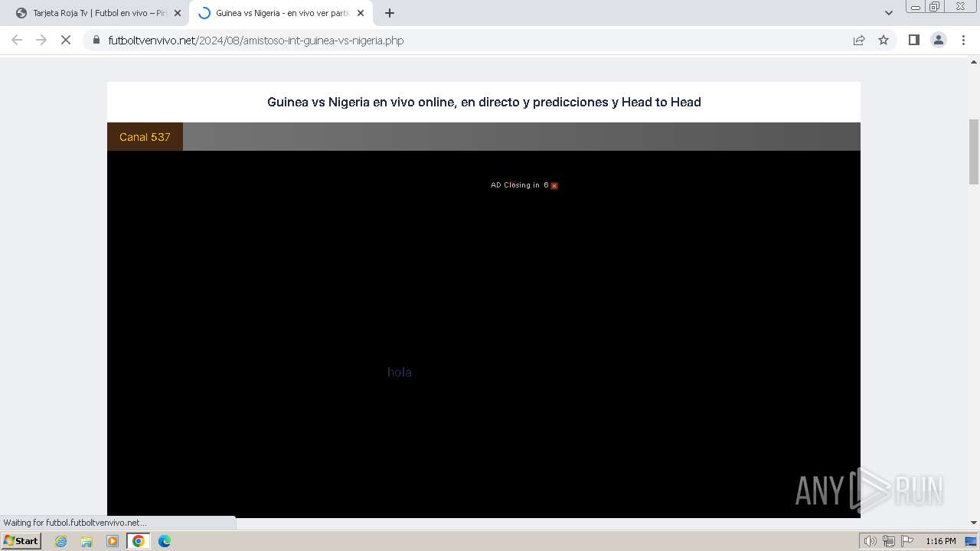Click the show desktop tray icon
The height and width of the screenshot is (551, 980).
click(x=971, y=541)
